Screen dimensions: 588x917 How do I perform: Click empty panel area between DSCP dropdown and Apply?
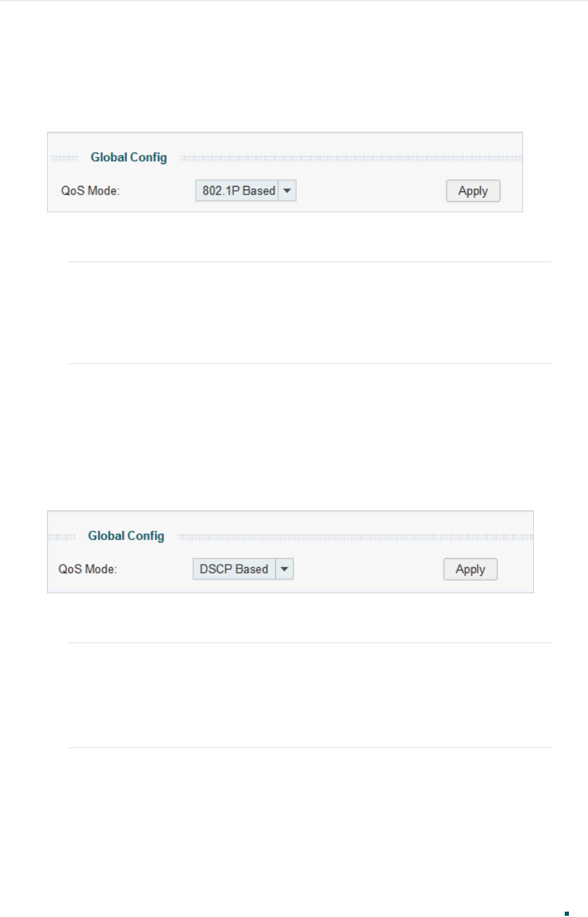point(368,569)
